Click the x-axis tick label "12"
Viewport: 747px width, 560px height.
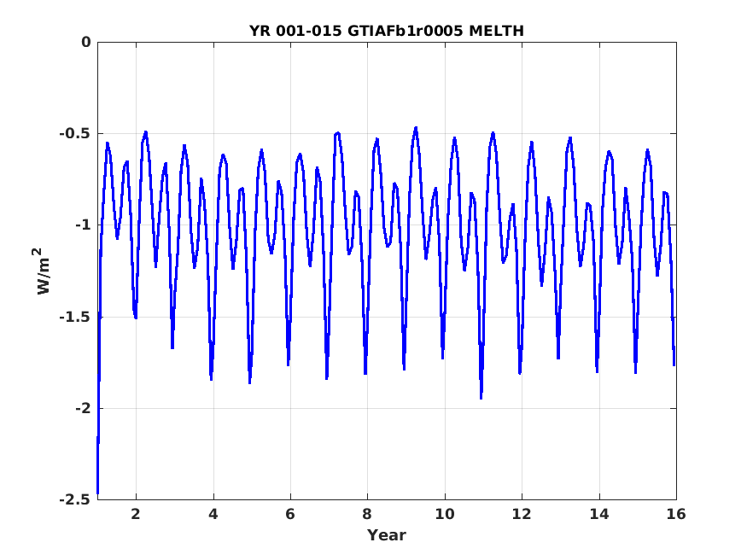click(x=522, y=514)
